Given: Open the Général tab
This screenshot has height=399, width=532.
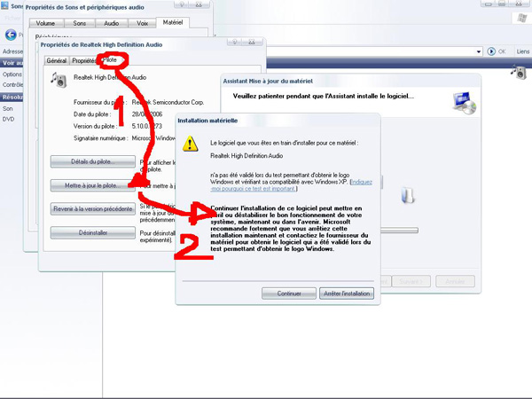Looking at the screenshot, I should coord(57,60).
